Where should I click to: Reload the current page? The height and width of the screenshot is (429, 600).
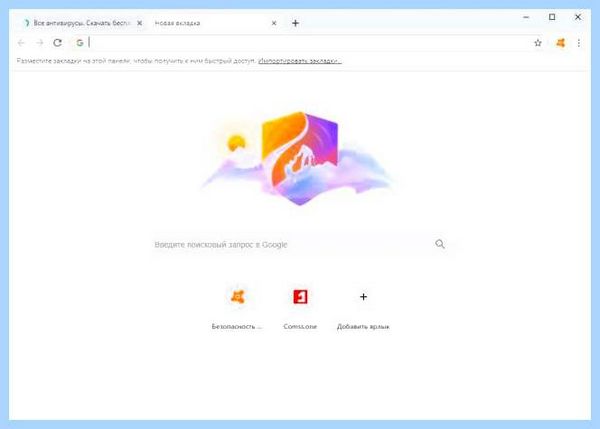tap(57, 42)
